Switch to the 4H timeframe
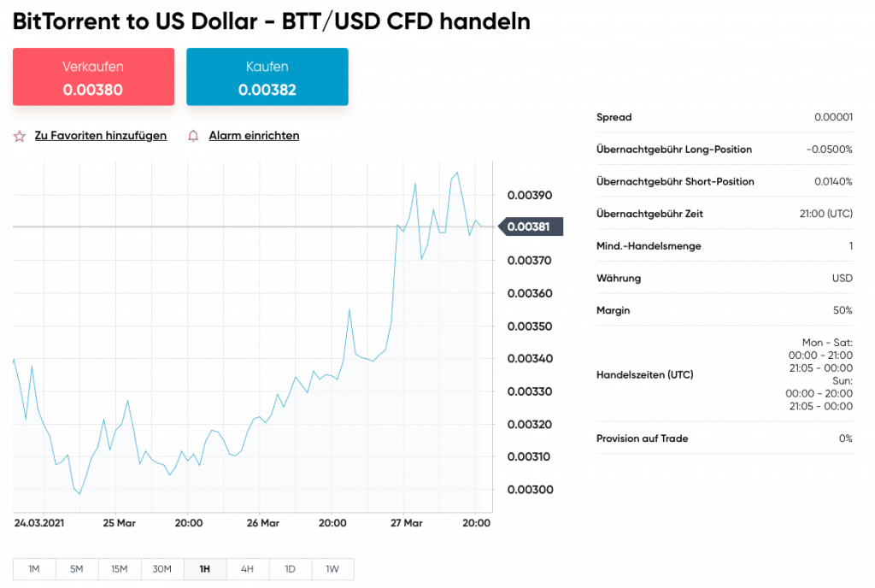 pos(247,569)
